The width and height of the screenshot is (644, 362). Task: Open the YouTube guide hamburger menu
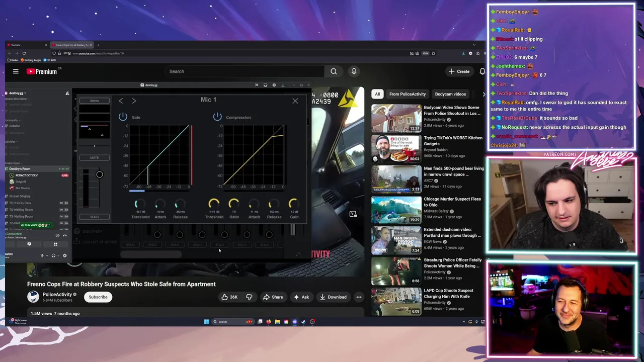(16, 71)
